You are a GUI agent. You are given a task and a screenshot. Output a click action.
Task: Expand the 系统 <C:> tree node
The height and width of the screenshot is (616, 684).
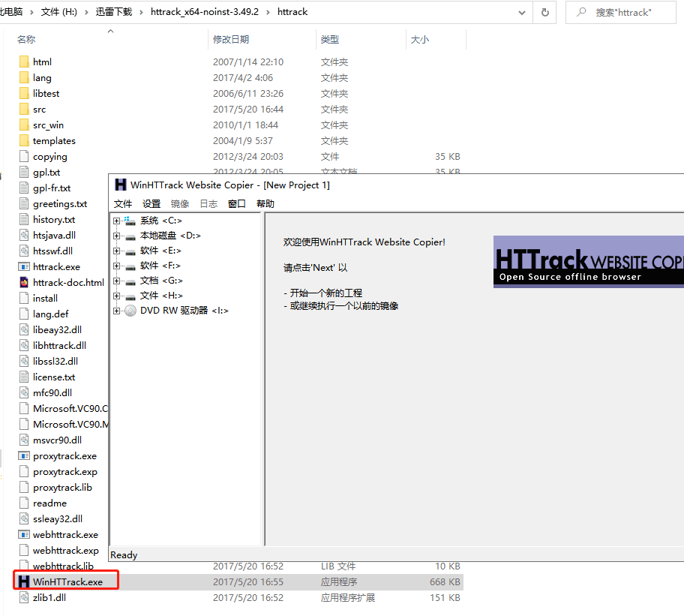(x=116, y=221)
